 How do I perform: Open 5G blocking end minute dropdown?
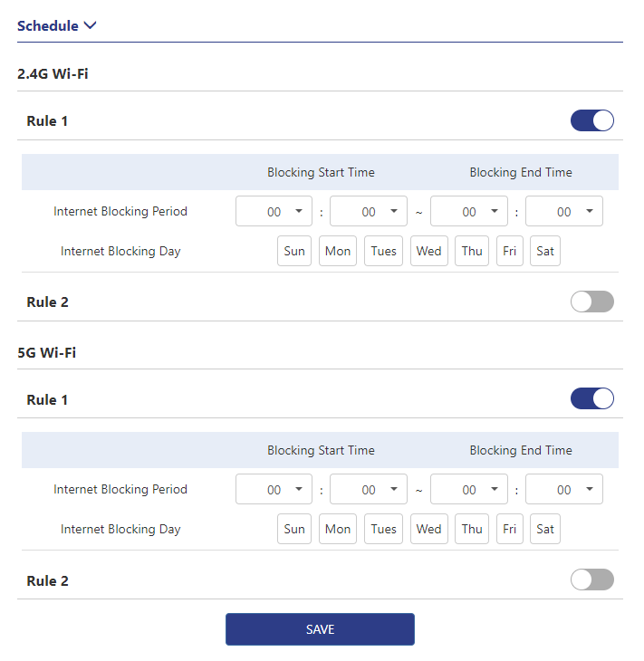tap(563, 490)
